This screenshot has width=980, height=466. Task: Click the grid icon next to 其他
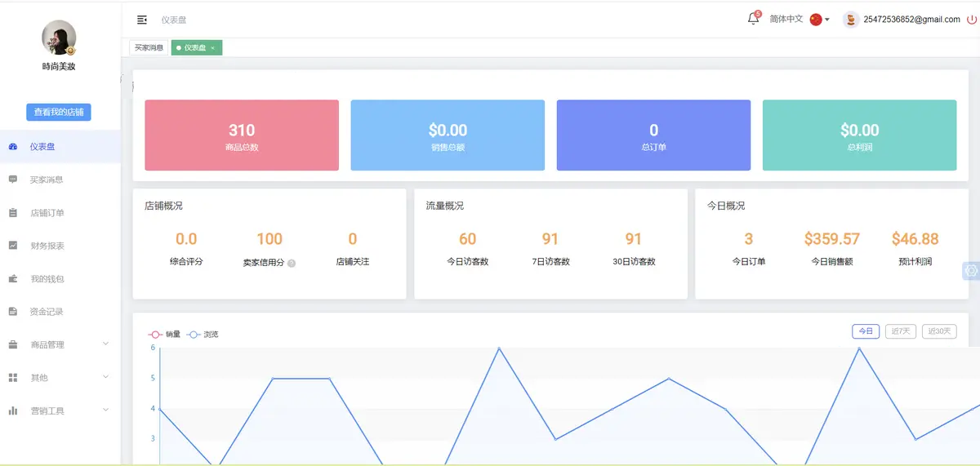pos(13,378)
